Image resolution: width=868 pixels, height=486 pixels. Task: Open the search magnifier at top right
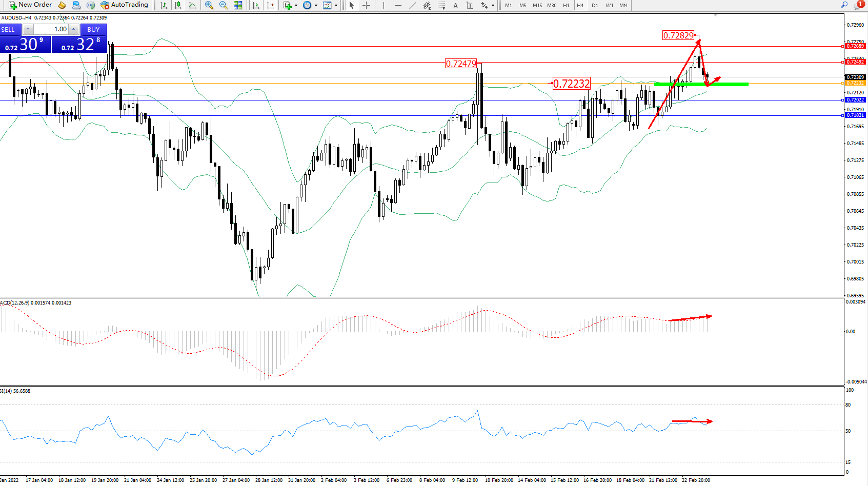coord(844,5)
